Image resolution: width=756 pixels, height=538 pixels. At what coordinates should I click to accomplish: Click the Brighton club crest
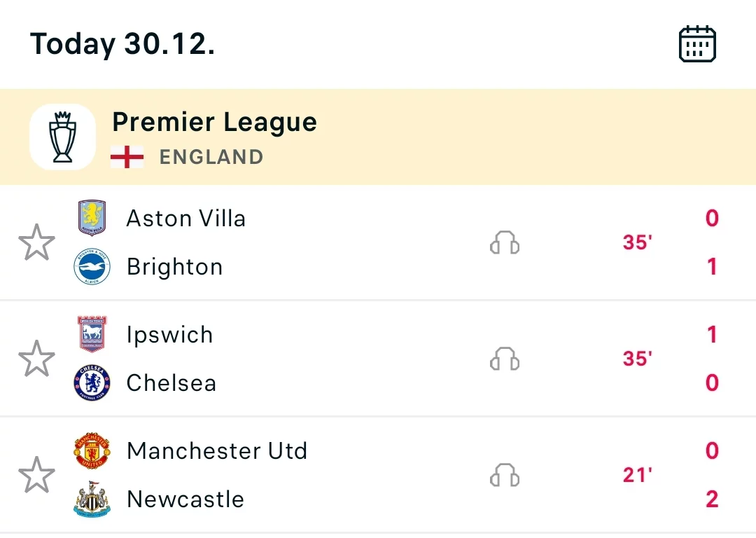click(92, 266)
